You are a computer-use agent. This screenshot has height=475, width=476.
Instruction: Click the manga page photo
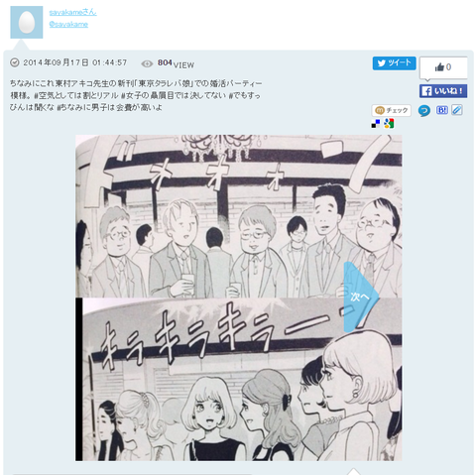pos(239,297)
